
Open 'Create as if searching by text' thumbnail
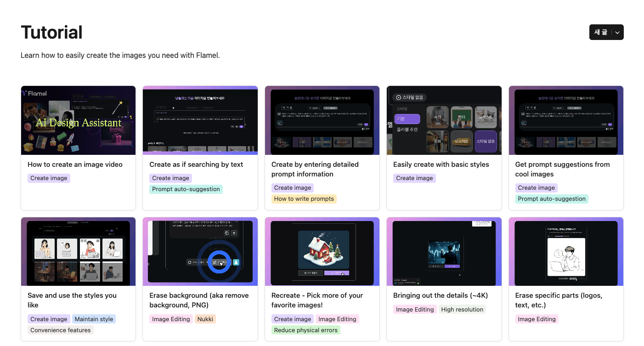pyautogui.click(x=200, y=120)
